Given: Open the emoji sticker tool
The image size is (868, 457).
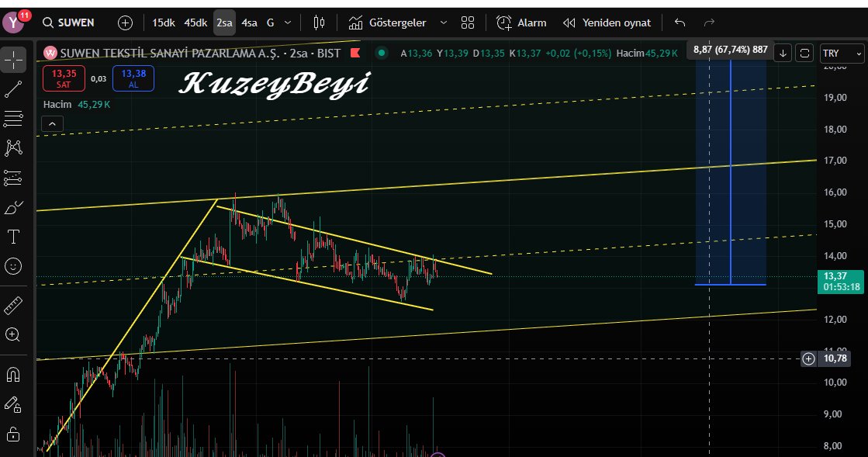Looking at the screenshot, I should [12, 266].
